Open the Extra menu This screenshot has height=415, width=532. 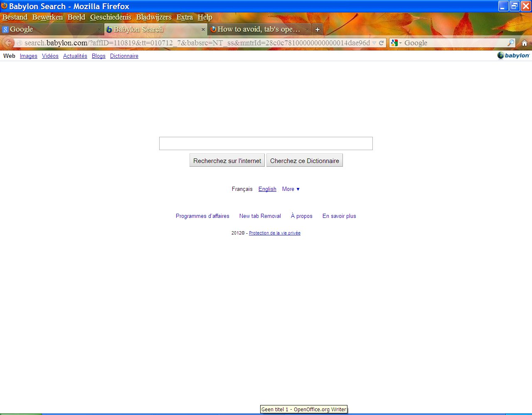(185, 17)
